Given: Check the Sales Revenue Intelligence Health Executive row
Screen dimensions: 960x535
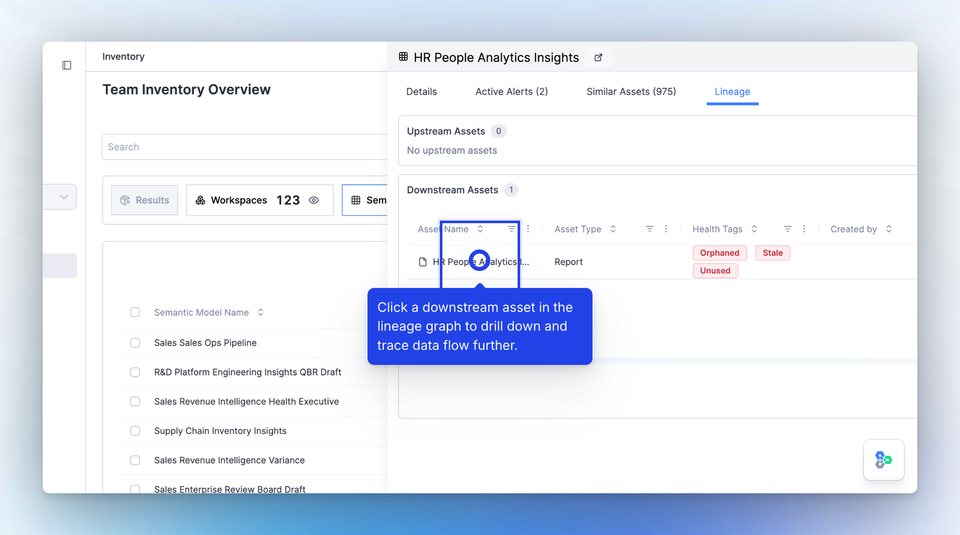Looking at the screenshot, I should coord(135,402).
